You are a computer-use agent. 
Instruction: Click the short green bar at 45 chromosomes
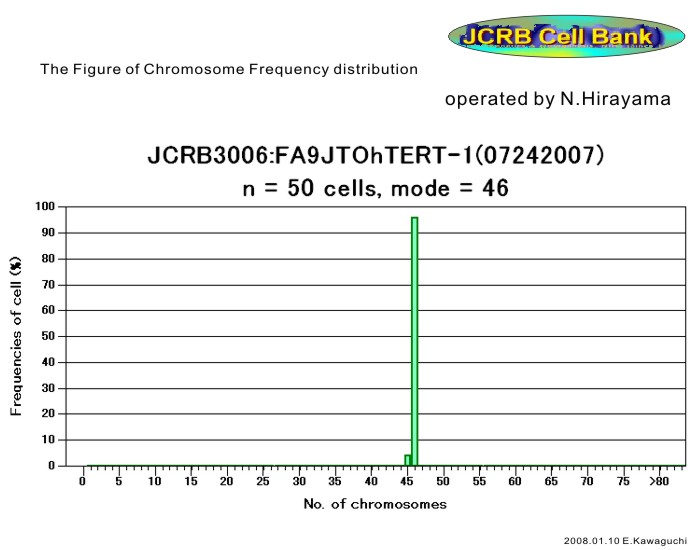tap(407, 460)
